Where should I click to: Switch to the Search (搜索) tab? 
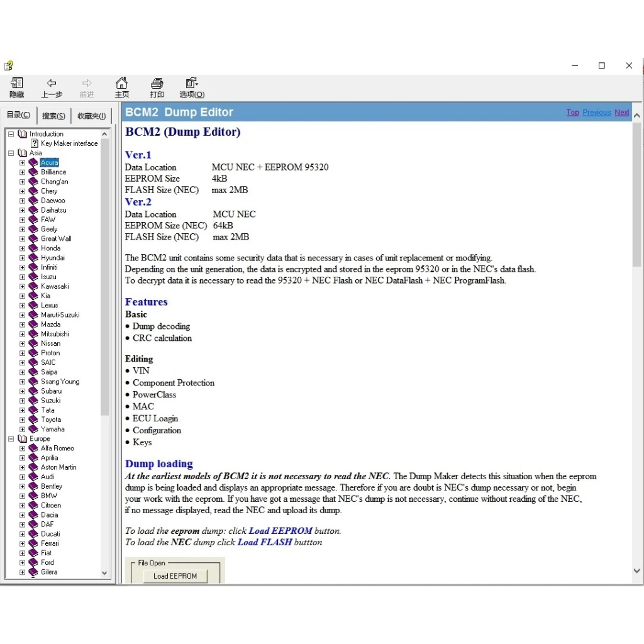[54, 116]
